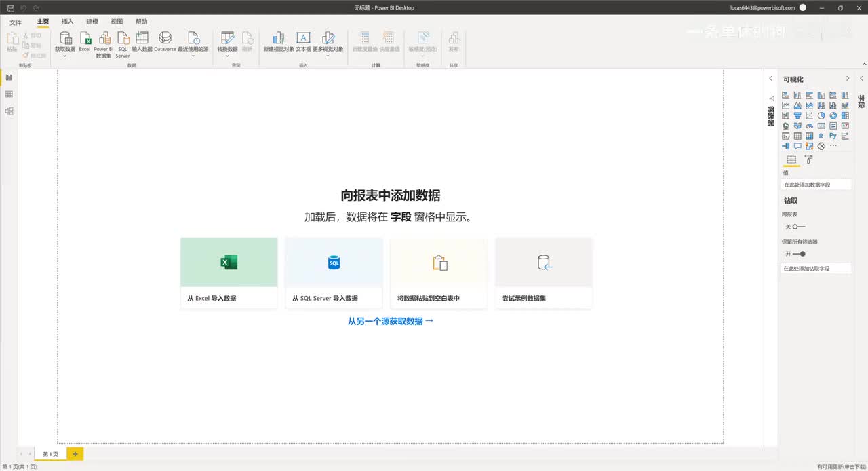Click 从 Excel 导入数据 card
Viewport: 868px width, 471px height.
pyautogui.click(x=229, y=273)
